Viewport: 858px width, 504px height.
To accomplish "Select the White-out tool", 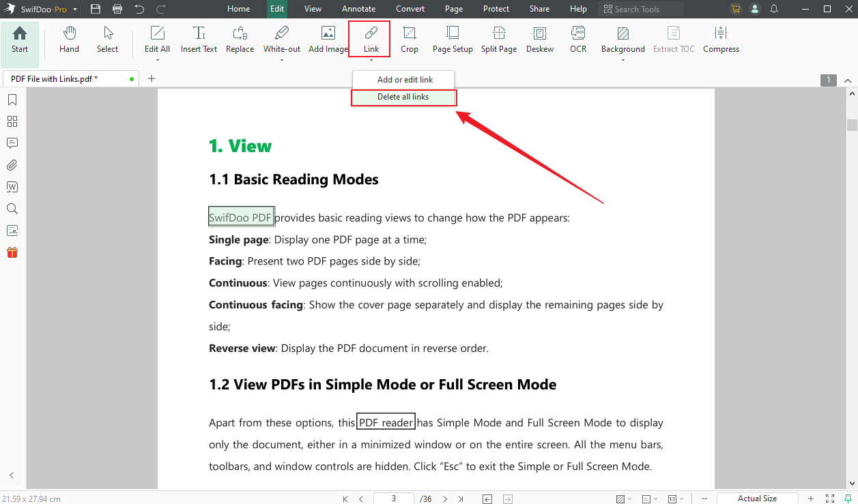I will point(281,39).
